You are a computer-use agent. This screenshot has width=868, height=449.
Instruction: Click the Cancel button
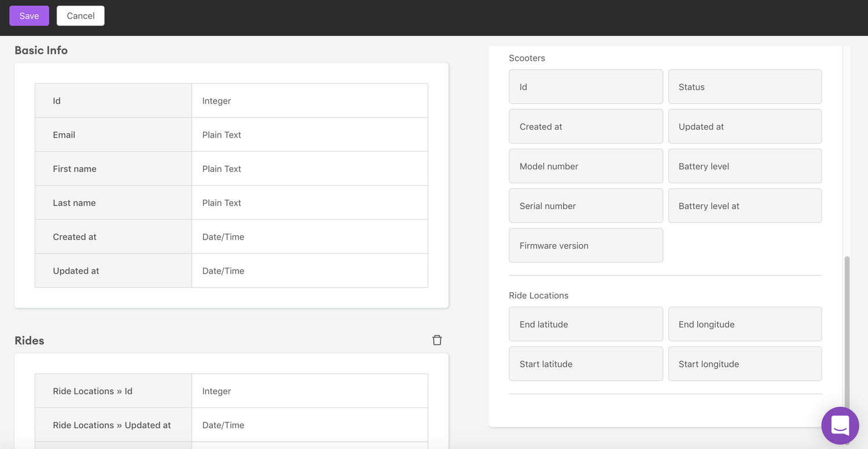80,16
